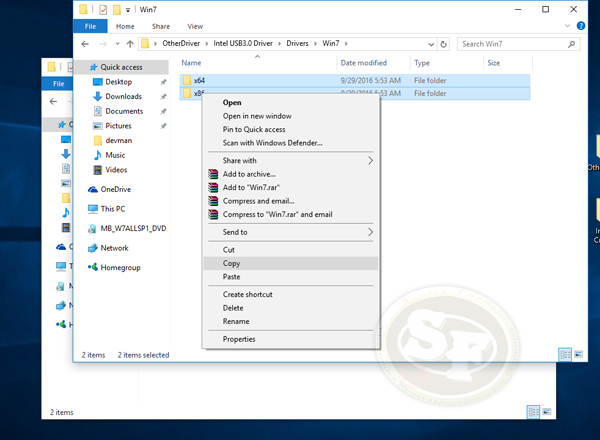Open Videos in the sidebar
The width and height of the screenshot is (600, 440).
[x=116, y=170]
